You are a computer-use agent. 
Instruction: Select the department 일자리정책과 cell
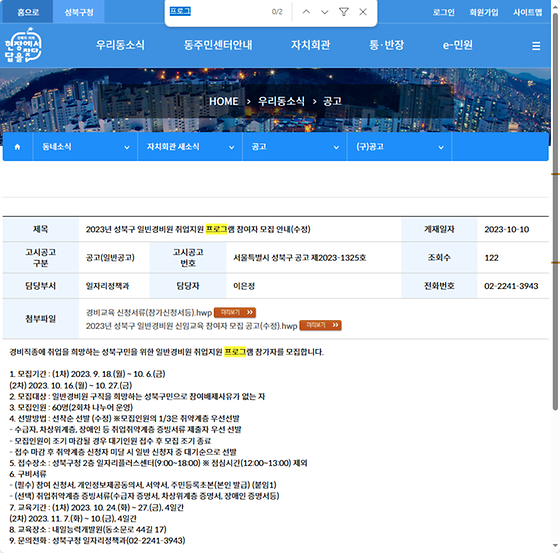coord(107,286)
